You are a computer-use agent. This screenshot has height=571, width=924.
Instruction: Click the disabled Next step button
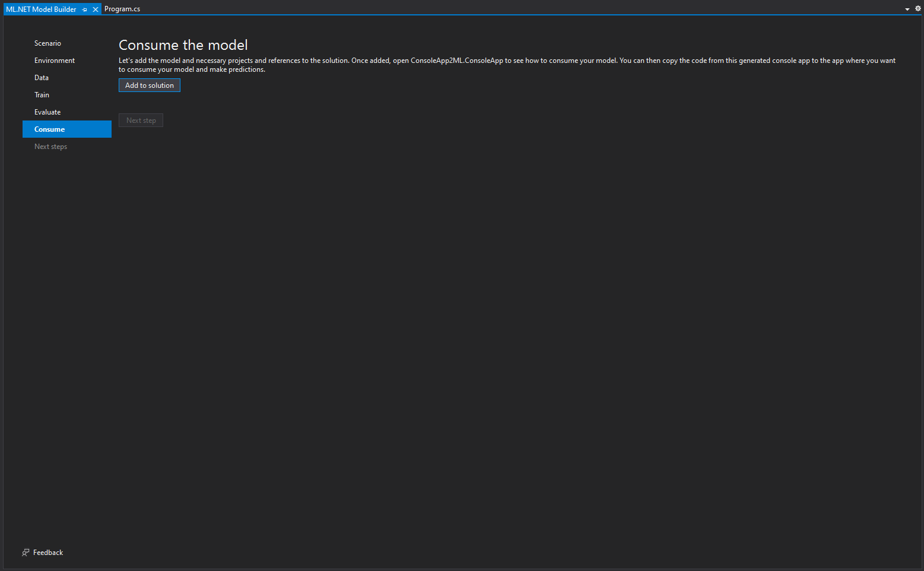click(141, 120)
